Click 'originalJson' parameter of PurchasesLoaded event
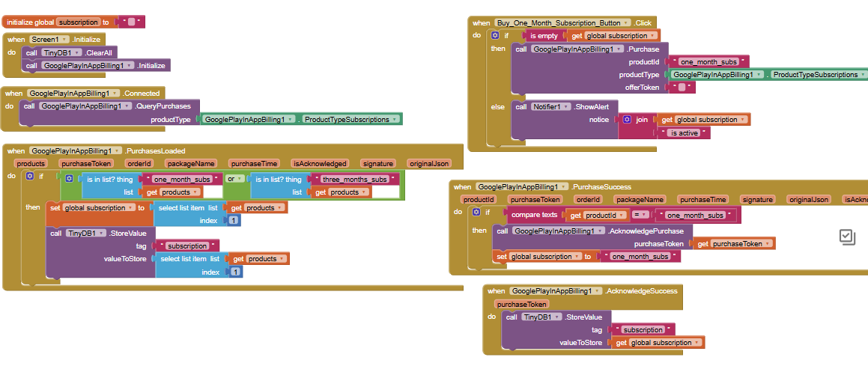 coord(428,164)
